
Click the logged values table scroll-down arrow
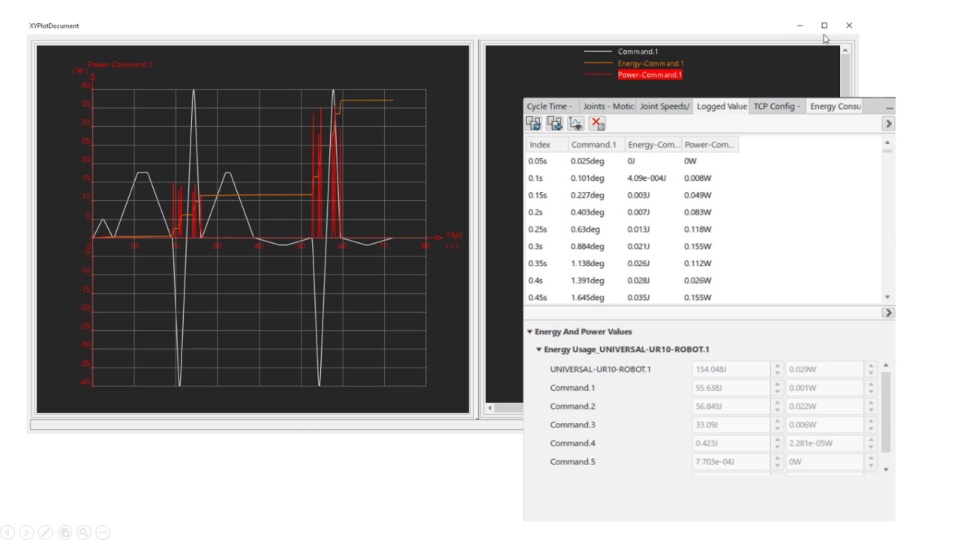coord(887,297)
